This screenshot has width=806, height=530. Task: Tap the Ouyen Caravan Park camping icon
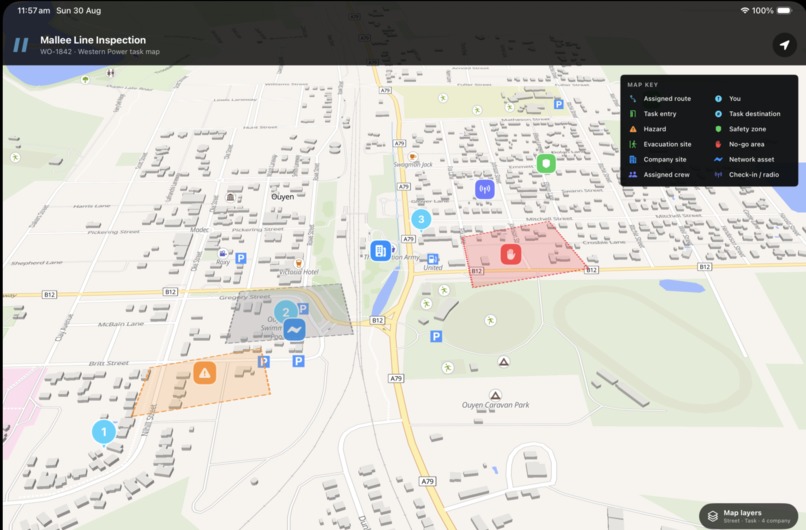pyautogui.click(x=495, y=395)
